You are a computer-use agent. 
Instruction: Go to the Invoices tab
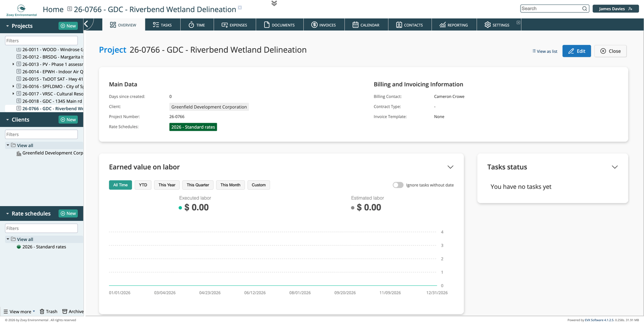click(323, 25)
